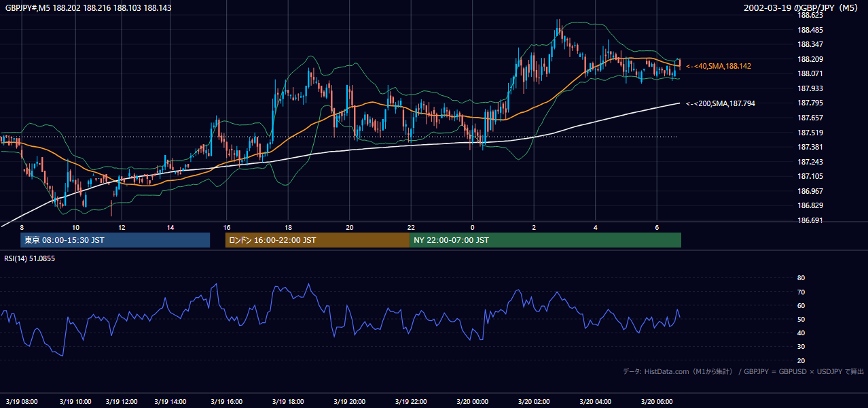868x408 pixels.
Task: Click the 3/19 18:00 timestamp on bottom axis
Action: [289, 402]
